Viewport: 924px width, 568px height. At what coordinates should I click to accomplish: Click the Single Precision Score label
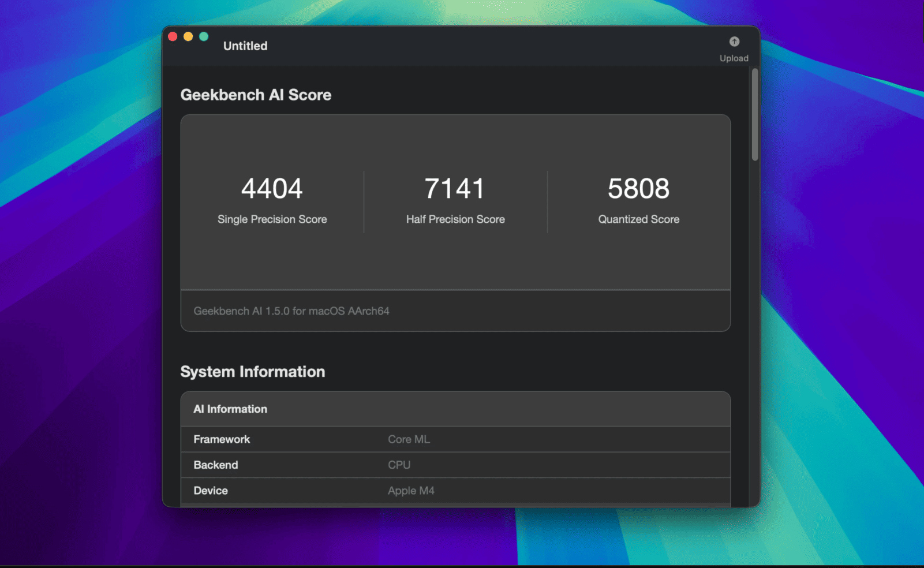tap(272, 219)
